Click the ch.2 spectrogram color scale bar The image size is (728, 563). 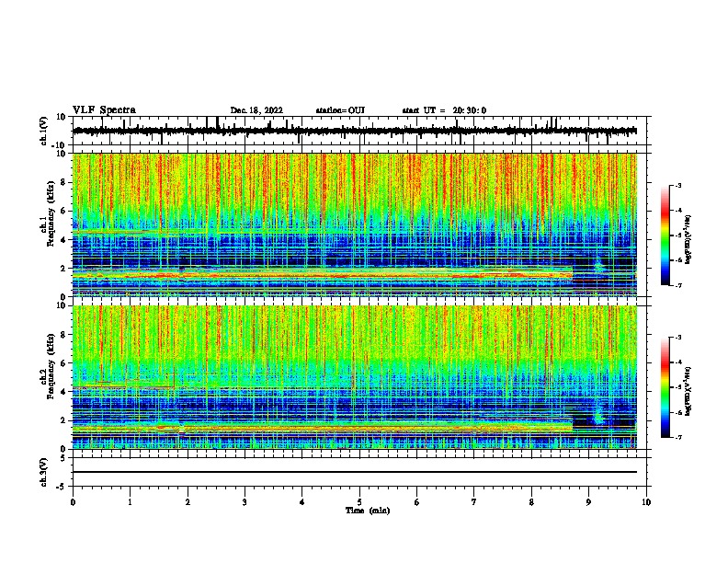665,387
